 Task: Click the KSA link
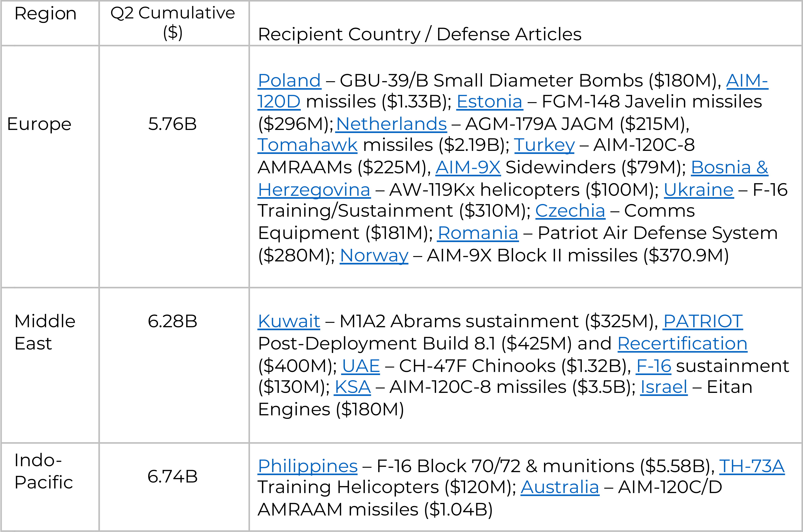click(x=353, y=387)
